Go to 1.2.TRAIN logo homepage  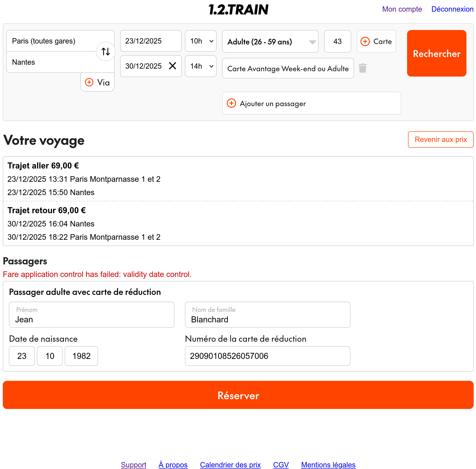point(238,10)
